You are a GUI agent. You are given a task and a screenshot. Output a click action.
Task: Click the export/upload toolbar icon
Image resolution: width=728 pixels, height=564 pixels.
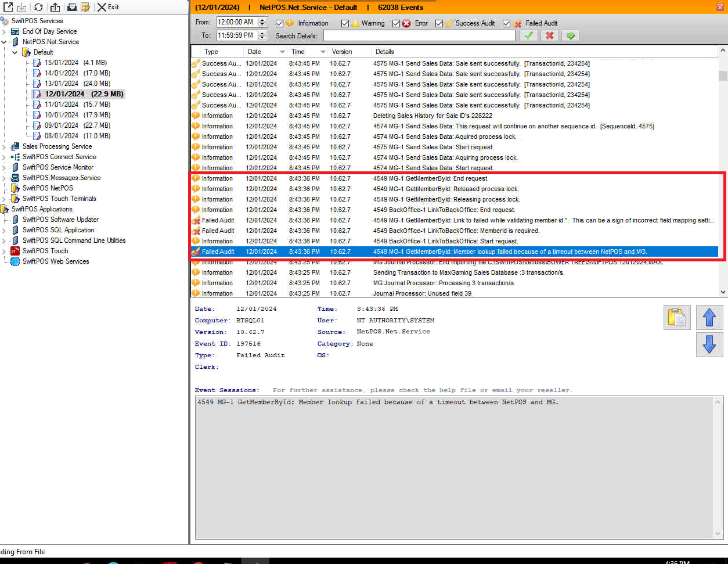point(55,7)
